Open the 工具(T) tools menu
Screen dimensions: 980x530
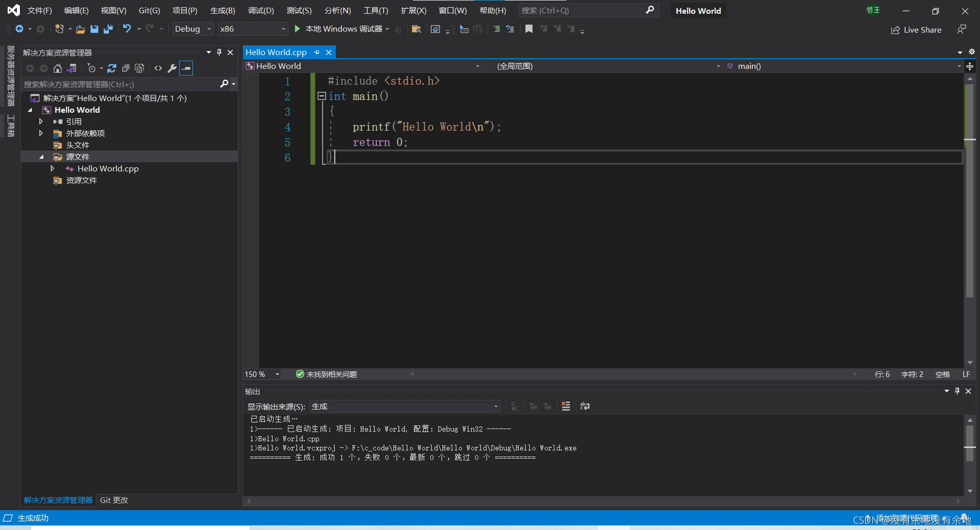coord(376,11)
